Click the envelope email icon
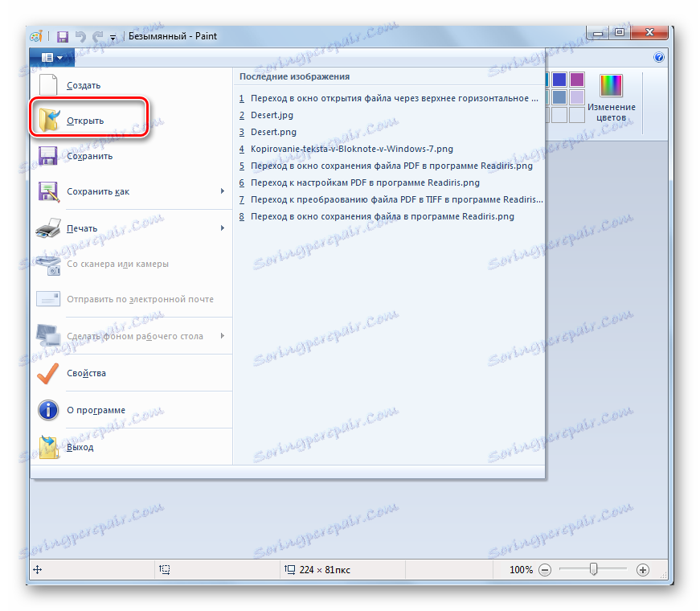The height and width of the screenshot is (611, 700). (47, 299)
